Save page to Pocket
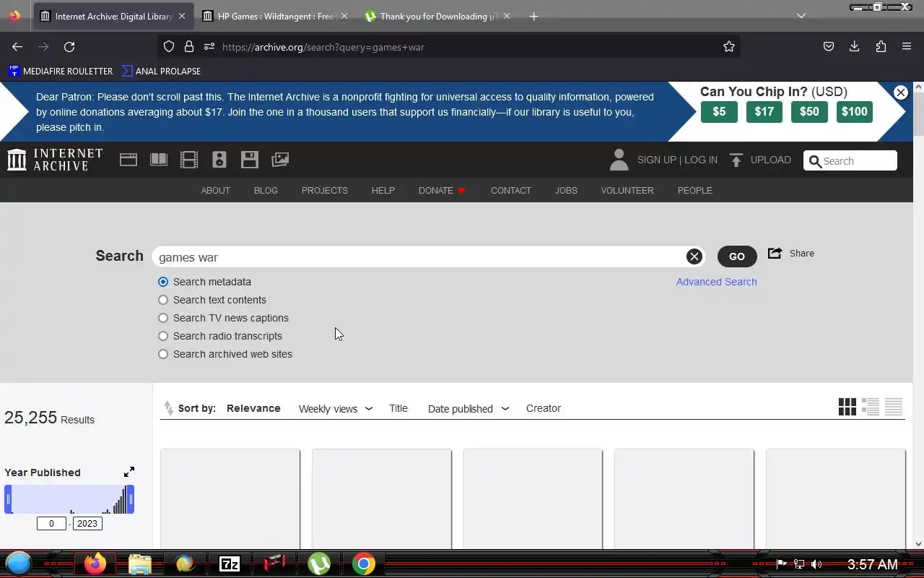 [x=829, y=46]
